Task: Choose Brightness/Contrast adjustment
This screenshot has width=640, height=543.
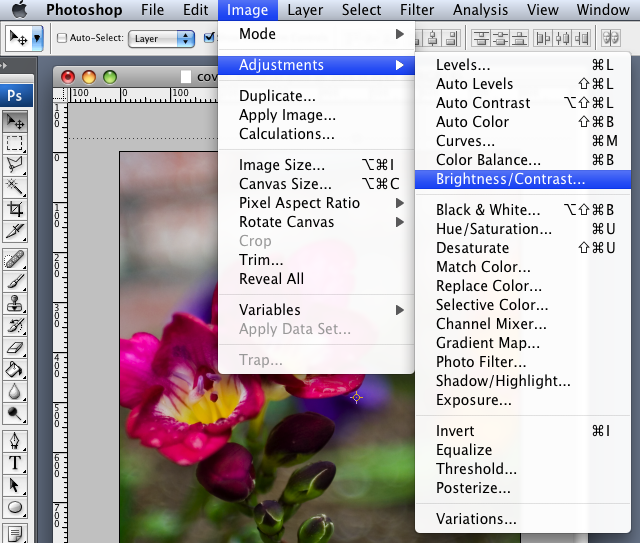Action: 522,179
